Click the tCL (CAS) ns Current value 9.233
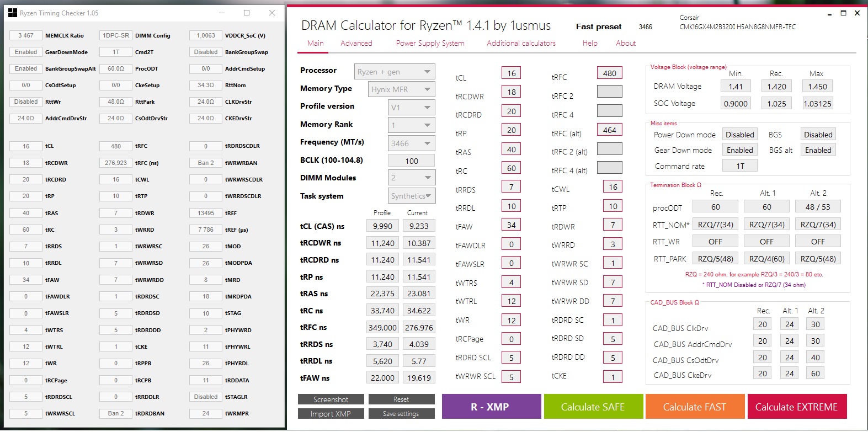This screenshot has height=432, width=868. pos(419,226)
